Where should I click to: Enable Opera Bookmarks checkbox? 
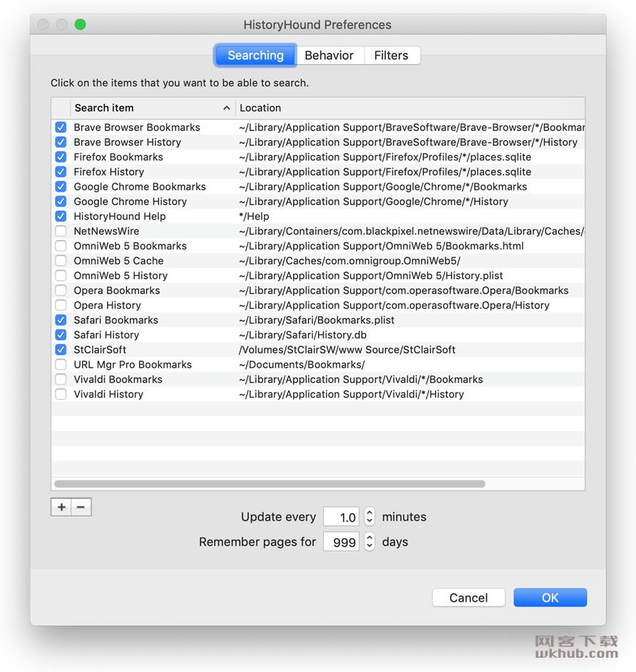coord(61,290)
